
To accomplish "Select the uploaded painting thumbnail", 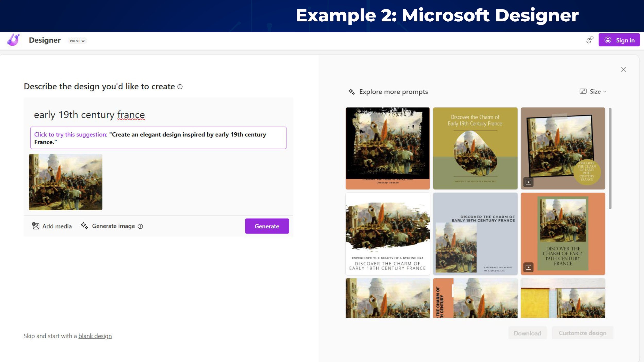I will pyautogui.click(x=65, y=182).
